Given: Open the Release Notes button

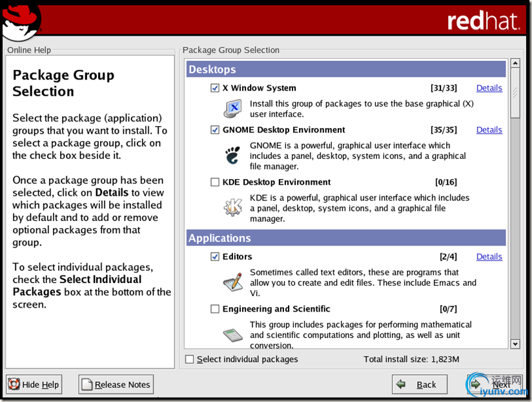Looking at the screenshot, I should 116,385.
